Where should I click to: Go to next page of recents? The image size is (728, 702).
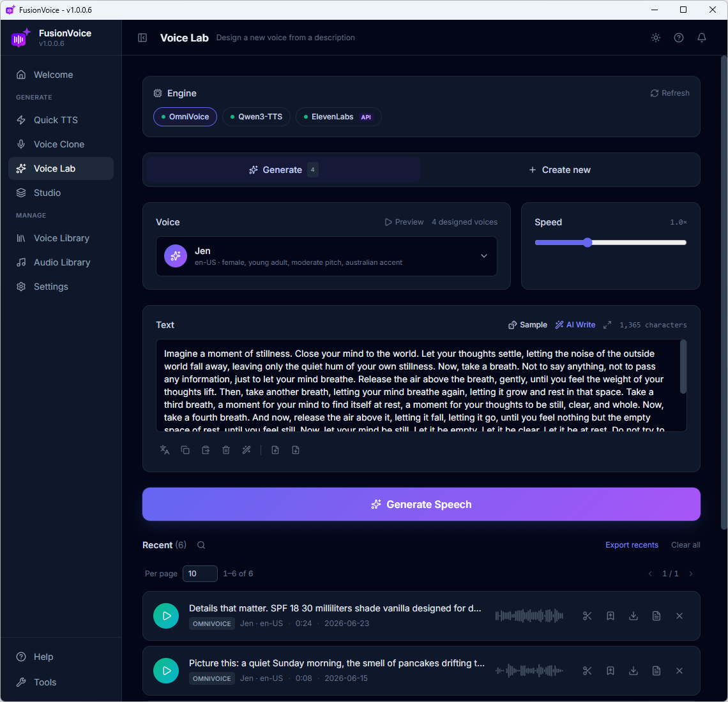691,574
